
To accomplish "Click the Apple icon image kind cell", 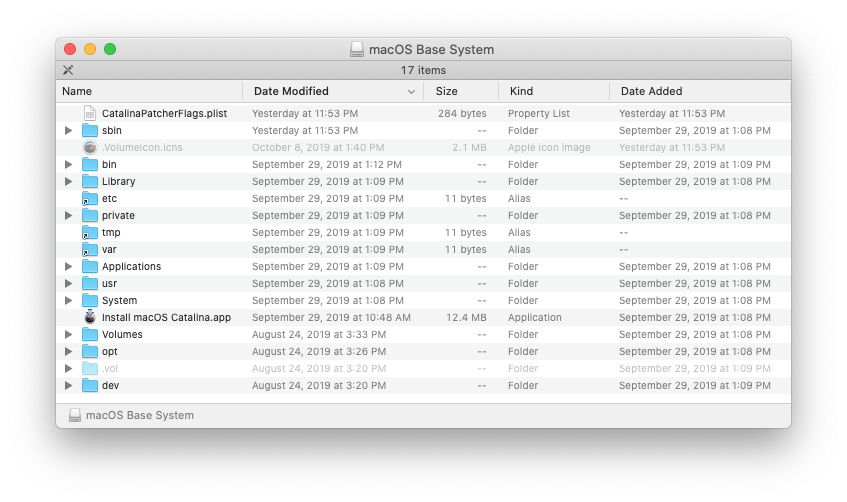I will (549, 148).
